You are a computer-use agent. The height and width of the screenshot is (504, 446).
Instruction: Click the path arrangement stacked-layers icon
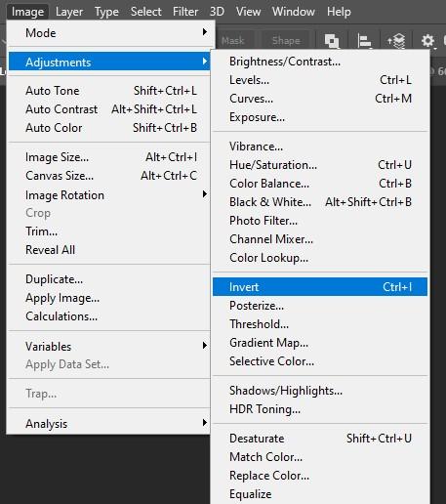pyautogui.click(x=396, y=41)
